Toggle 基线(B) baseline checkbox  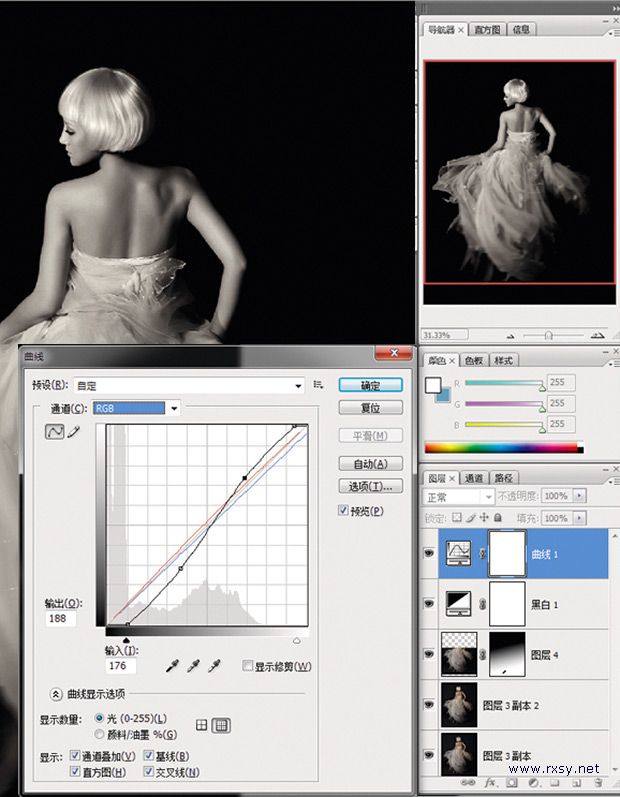pos(148,756)
